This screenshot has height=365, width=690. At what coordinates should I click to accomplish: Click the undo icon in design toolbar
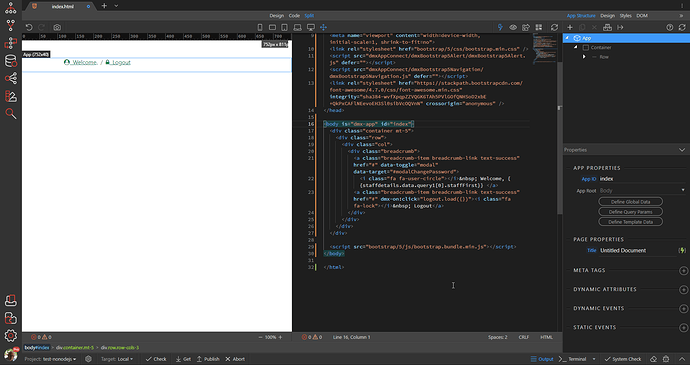pyautogui.click(x=29, y=27)
